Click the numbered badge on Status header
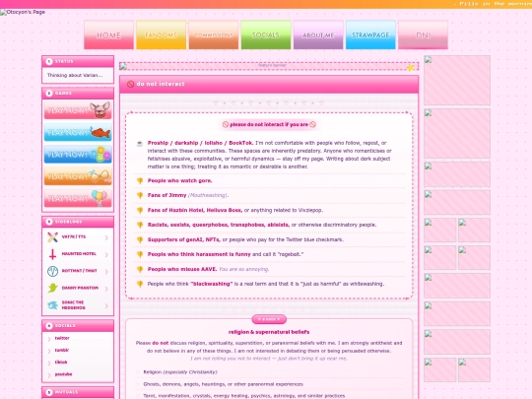The image size is (532, 399). tap(49, 61)
